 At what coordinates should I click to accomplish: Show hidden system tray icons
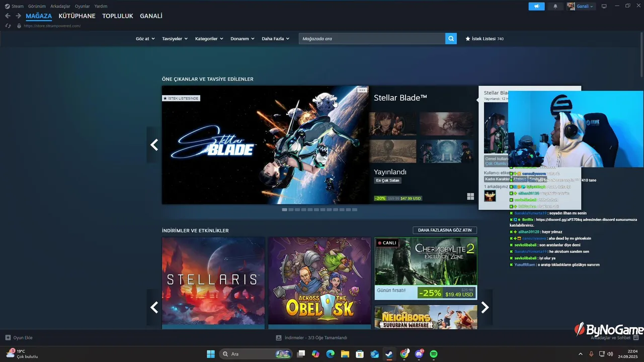pos(581,354)
